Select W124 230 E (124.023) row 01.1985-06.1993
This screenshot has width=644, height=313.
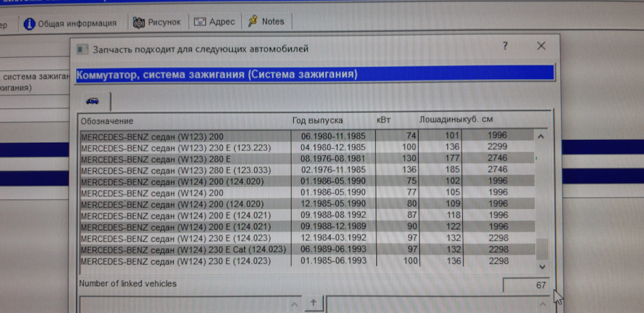pyautogui.click(x=307, y=261)
